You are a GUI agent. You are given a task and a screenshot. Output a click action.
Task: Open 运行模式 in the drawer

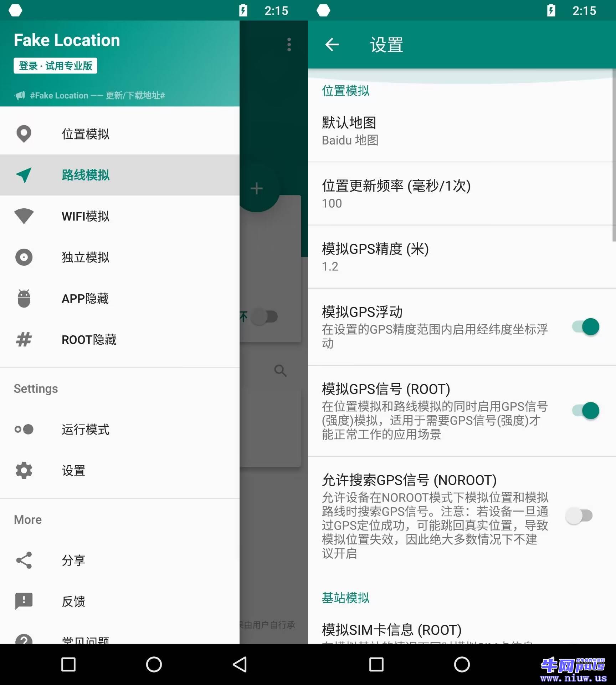pyautogui.click(x=120, y=429)
